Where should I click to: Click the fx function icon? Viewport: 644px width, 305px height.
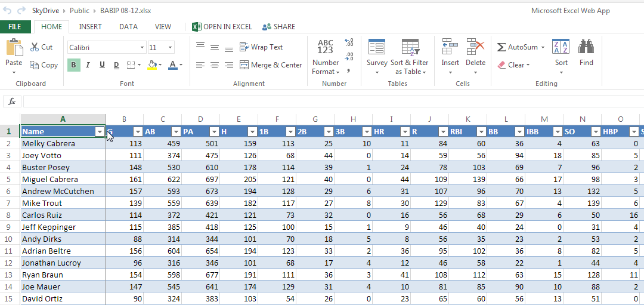(13, 101)
